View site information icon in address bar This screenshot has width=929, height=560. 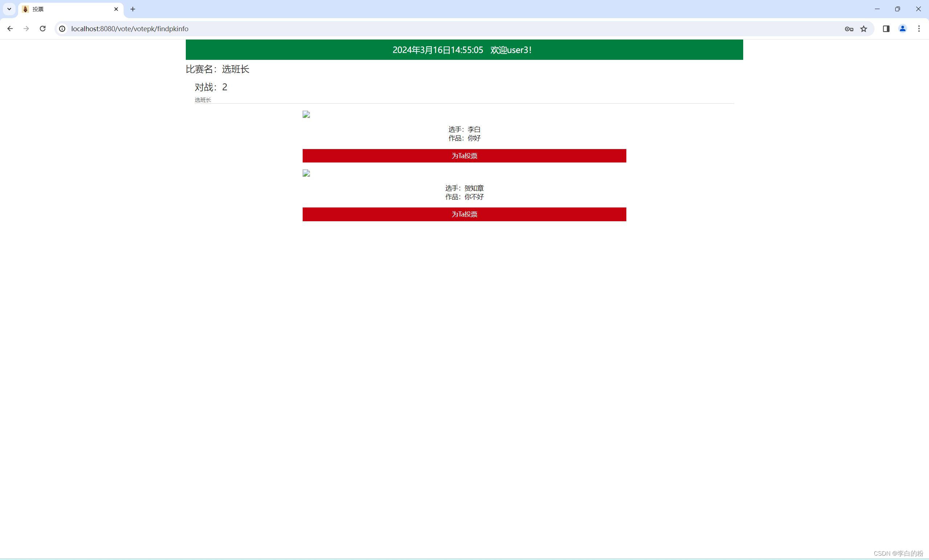(x=62, y=29)
